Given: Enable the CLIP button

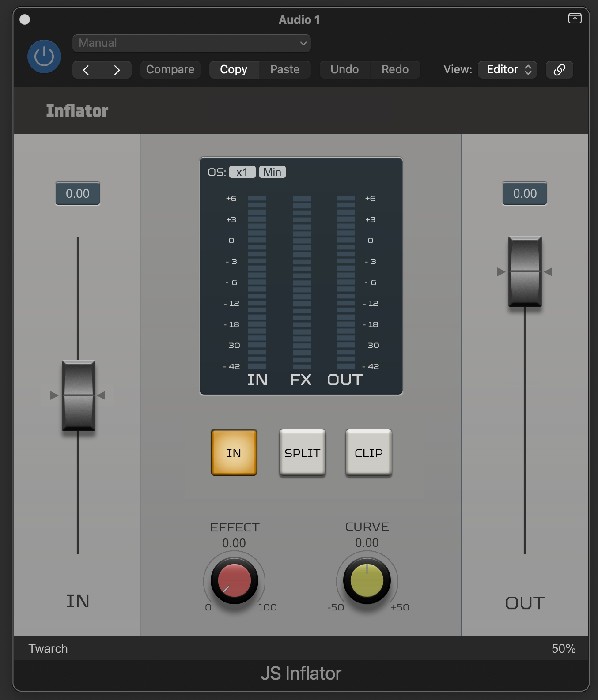Looking at the screenshot, I should 369,453.
